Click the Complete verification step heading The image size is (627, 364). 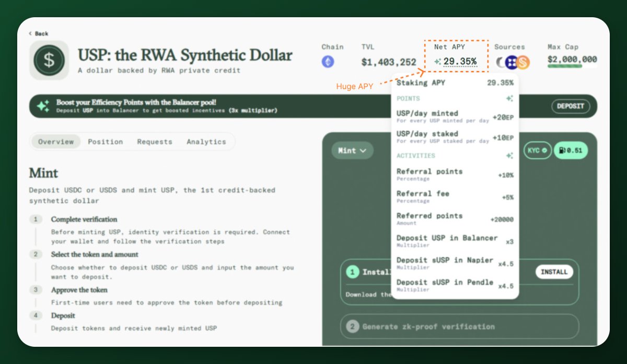click(84, 219)
